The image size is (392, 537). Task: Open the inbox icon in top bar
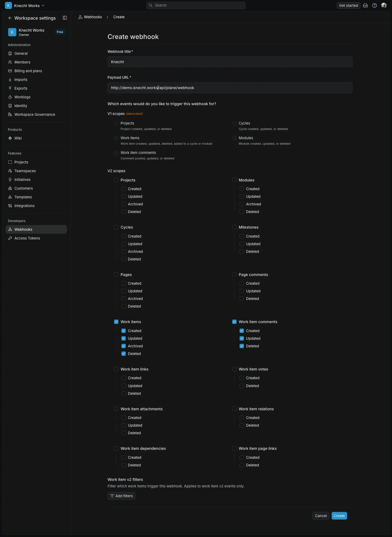pyautogui.click(x=365, y=5)
